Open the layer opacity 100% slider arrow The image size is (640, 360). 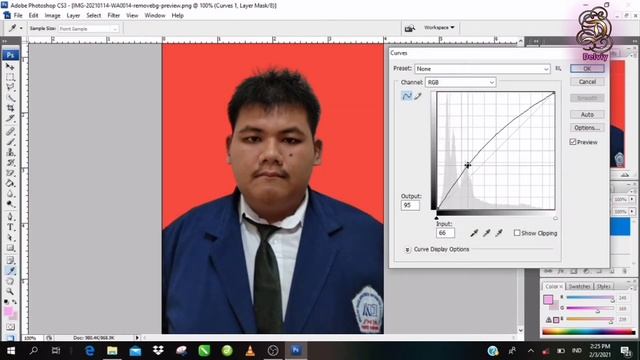point(632,200)
